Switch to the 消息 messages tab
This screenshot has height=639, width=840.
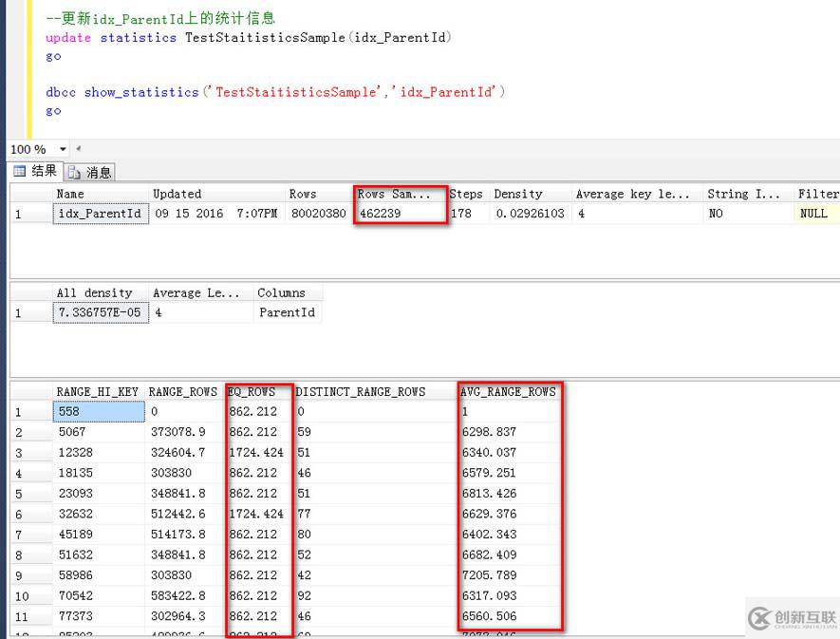tap(89, 172)
